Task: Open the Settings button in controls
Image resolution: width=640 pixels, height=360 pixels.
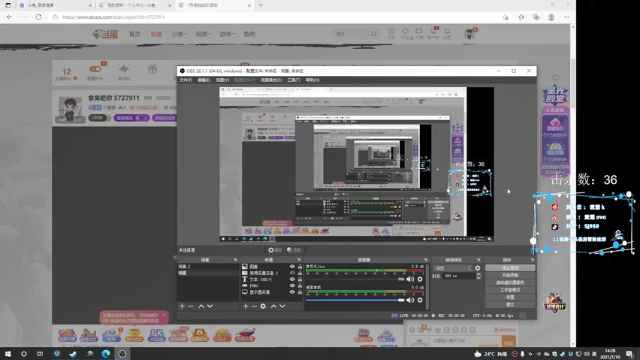Action: coord(510,297)
